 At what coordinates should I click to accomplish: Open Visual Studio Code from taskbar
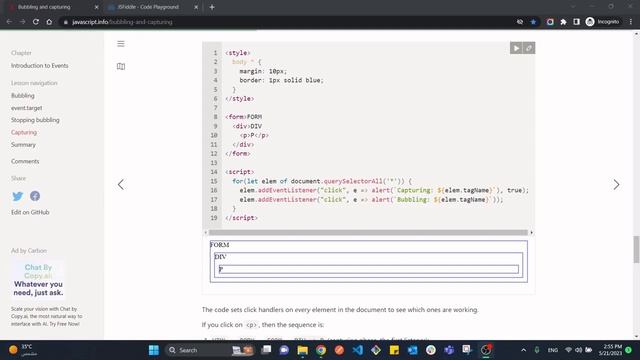[x=358, y=350]
